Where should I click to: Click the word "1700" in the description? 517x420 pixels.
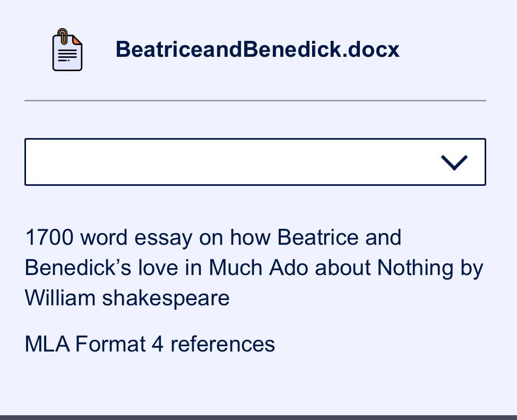pos(49,237)
